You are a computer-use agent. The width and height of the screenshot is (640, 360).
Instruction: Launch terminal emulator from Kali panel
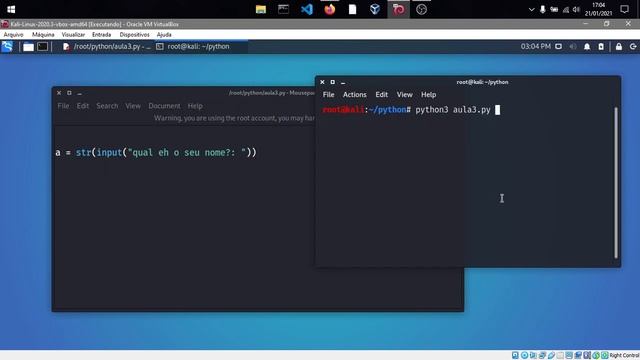[x=42, y=47]
